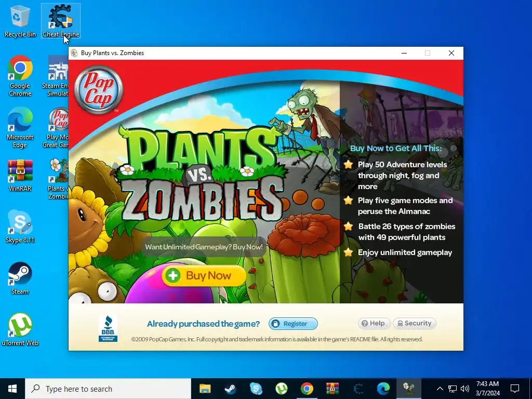The height and width of the screenshot is (399, 532).
Task: Click the PopCap copyright notice text
Action: 277,339
